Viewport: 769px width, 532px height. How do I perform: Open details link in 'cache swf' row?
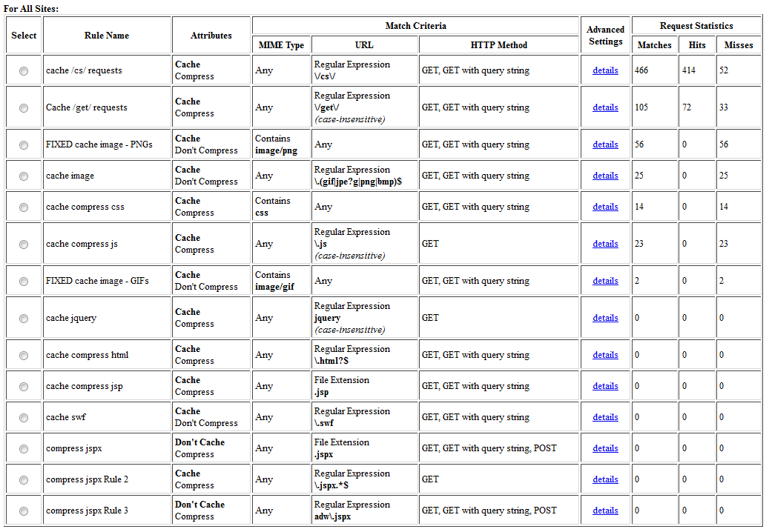[x=605, y=417]
